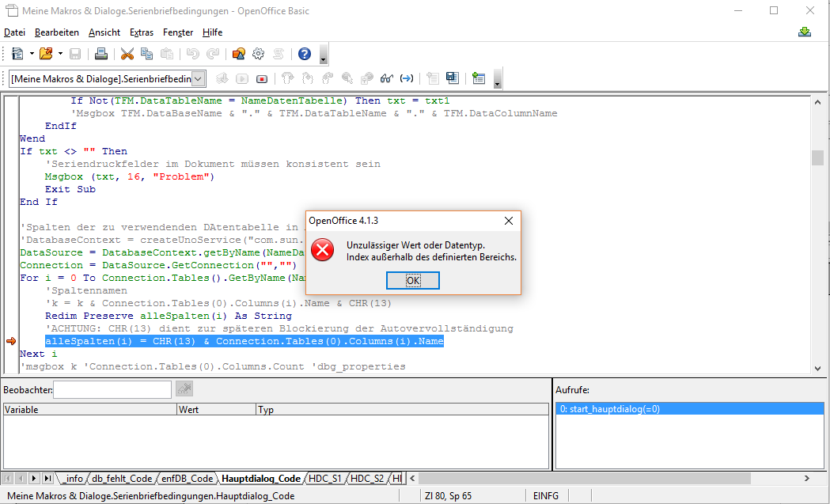Switch to the db_fehlt_Code module tab

point(121,479)
